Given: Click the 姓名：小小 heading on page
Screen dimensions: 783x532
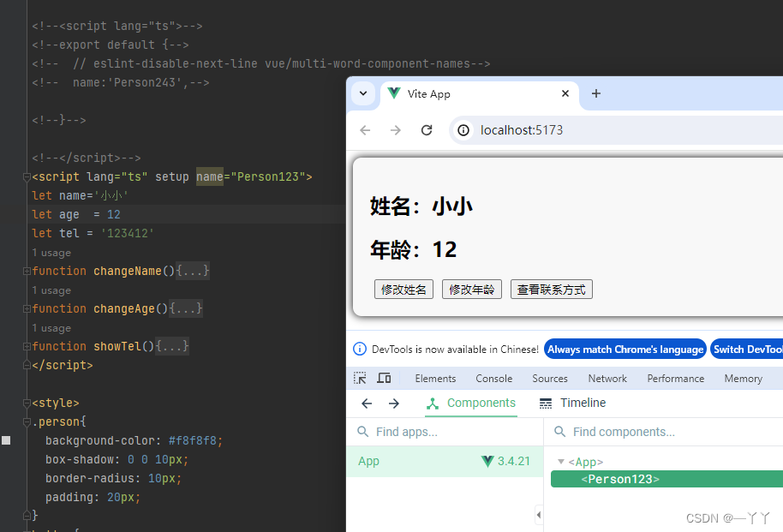Looking at the screenshot, I should [x=421, y=206].
